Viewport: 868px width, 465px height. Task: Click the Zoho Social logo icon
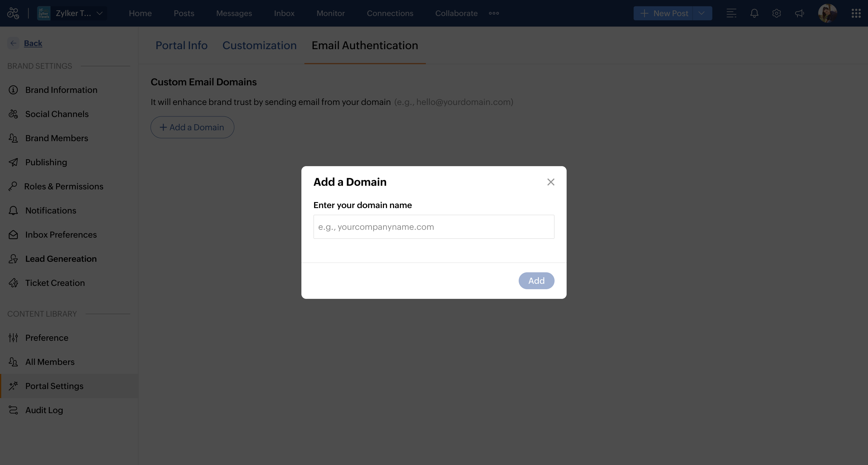coord(13,13)
